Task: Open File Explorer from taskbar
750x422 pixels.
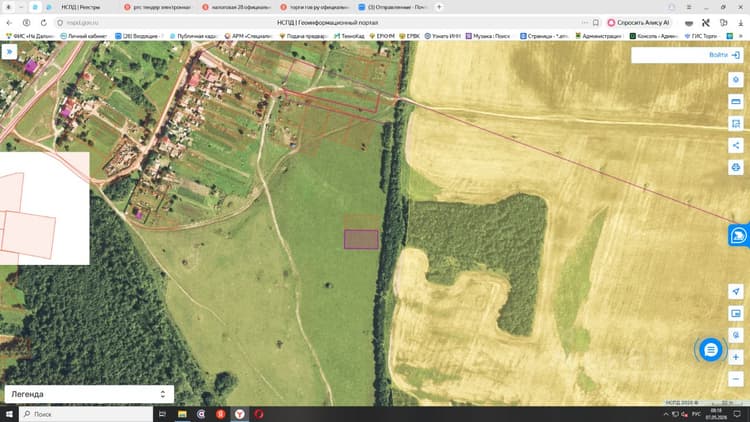Action: click(x=182, y=414)
